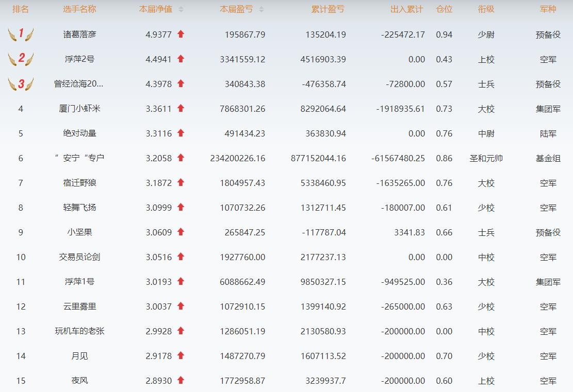Select trader 浮萍2号
Image resolution: width=573 pixels, height=392 pixels.
click(79, 59)
